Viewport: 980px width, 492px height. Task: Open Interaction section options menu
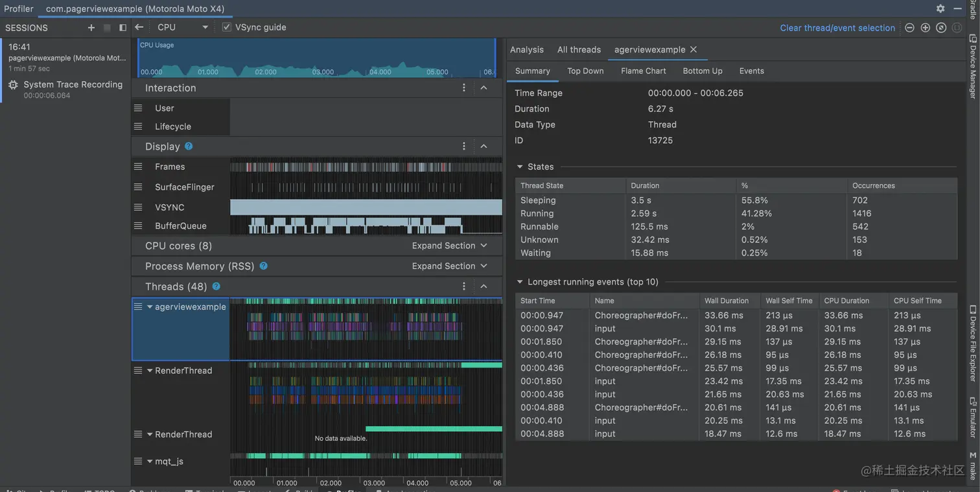point(463,88)
